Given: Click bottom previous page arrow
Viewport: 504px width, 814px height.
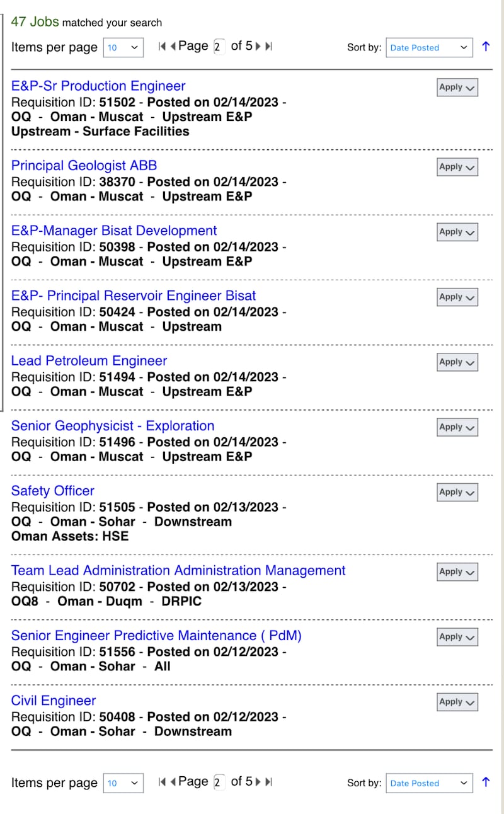Looking at the screenshot, I should pyautogui.click(x=173, y=782).
